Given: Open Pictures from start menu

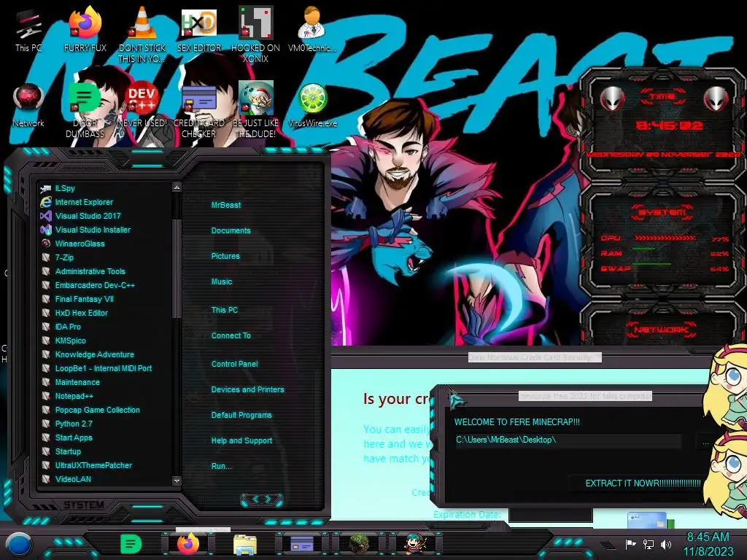Looking at the screenshot, I should click(x=225, y=256).
